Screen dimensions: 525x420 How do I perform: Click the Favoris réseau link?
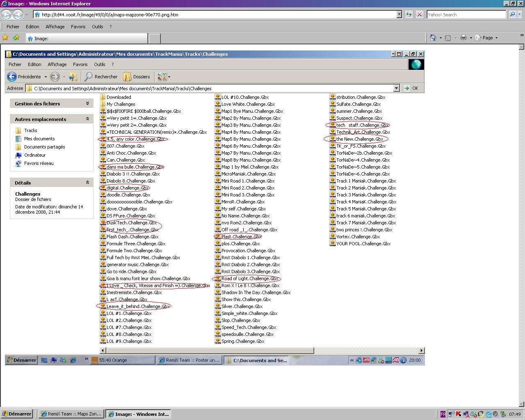[39, 163]
